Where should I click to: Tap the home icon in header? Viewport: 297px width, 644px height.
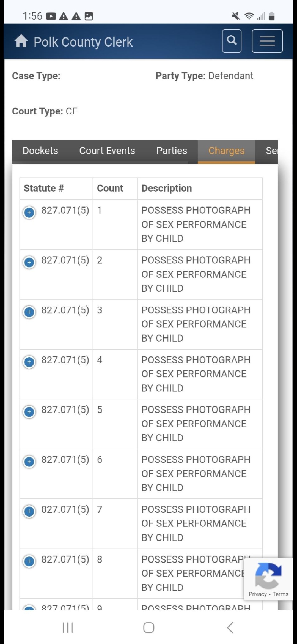coord(21,41)
